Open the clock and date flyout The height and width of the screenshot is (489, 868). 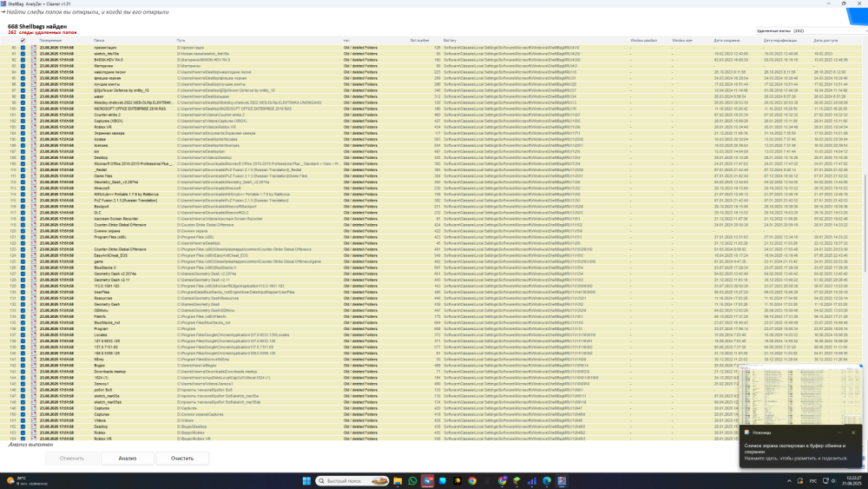point(853,480)
